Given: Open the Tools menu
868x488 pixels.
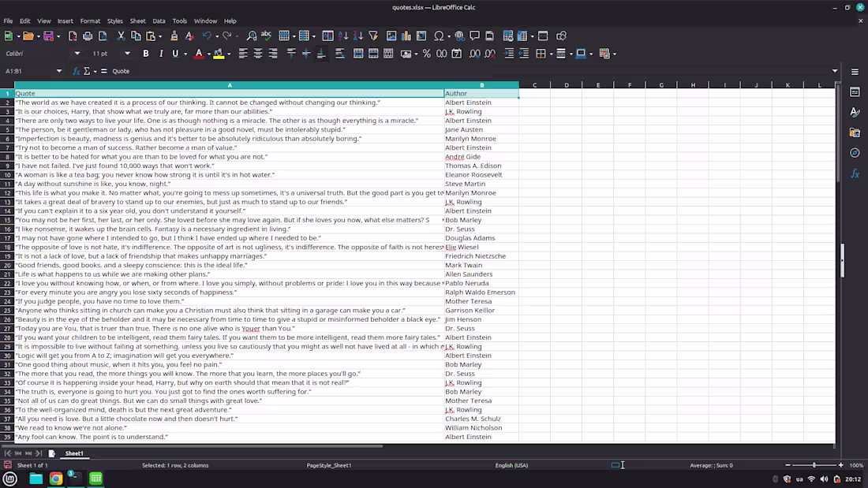Looking at the screenshot, I should click(179, 21).
